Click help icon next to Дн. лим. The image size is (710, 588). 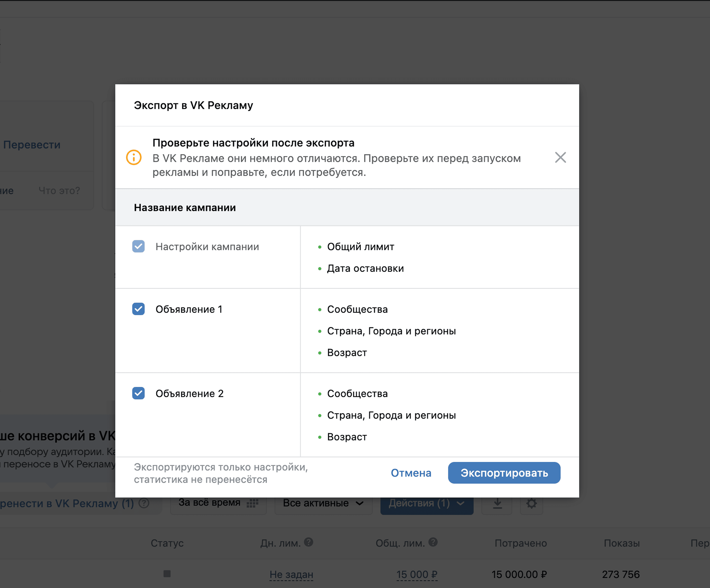308,542
